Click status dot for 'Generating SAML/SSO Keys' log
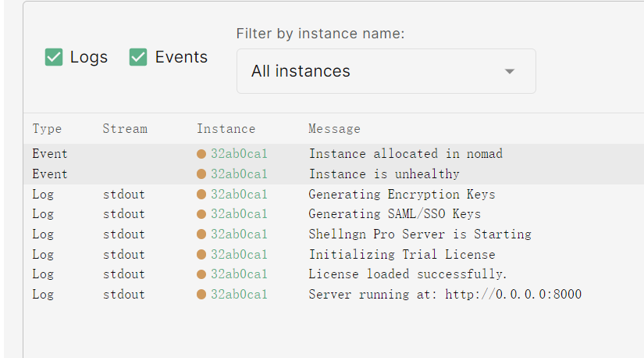 201,214
